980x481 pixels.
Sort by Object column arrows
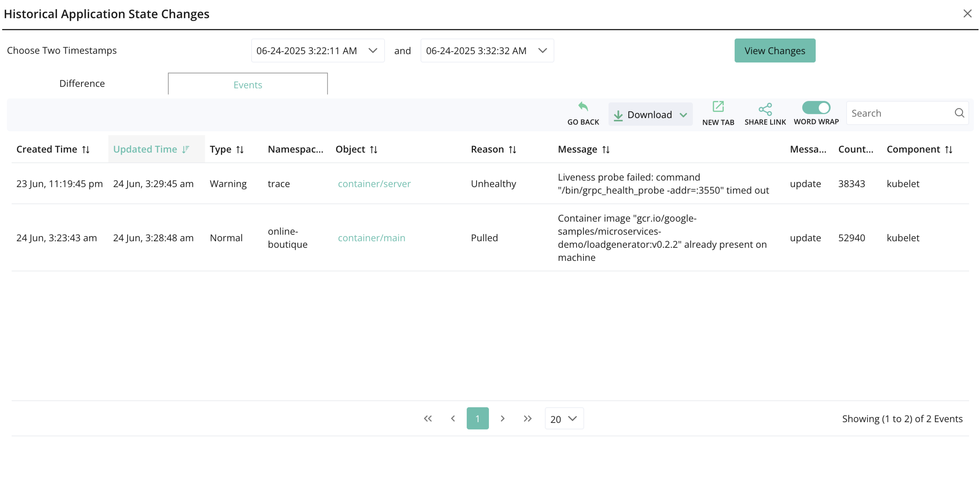pos(373,149)
